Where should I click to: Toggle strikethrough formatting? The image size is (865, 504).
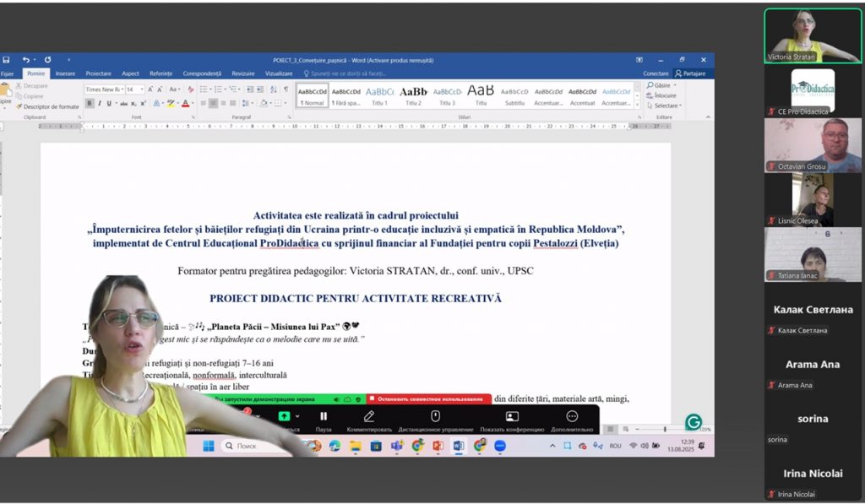[123, 103]
